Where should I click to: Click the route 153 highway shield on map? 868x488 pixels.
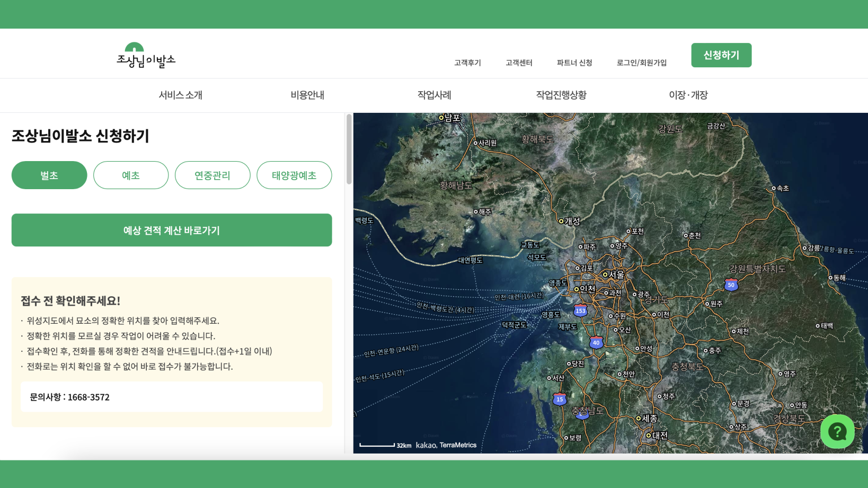[580, 311]
